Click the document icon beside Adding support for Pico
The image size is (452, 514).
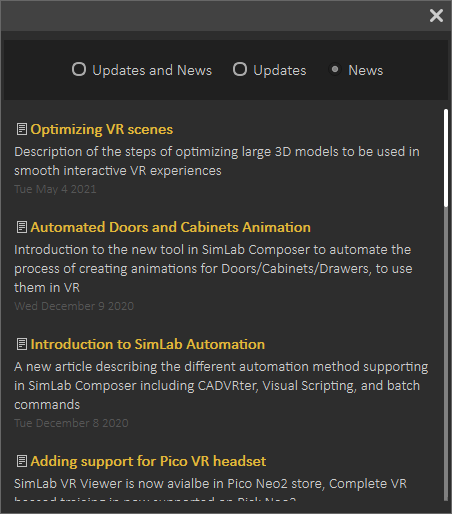[22, 461]
